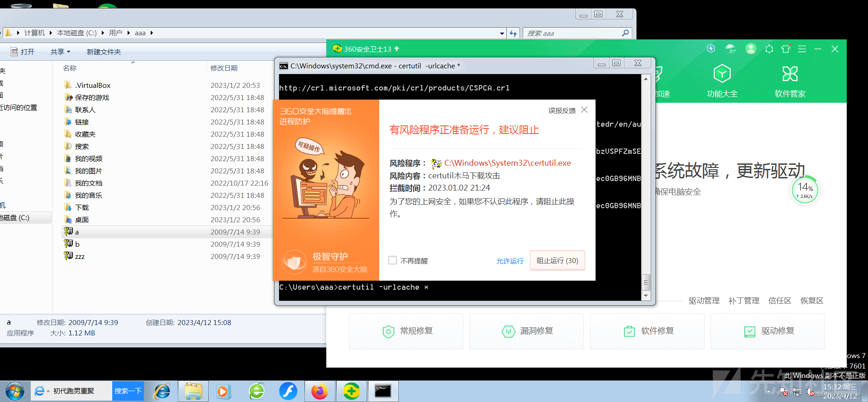Check the 不再提醒 checkbox
Image resolution: width=868 pixels, height=402 pixels.
[392, 260]
